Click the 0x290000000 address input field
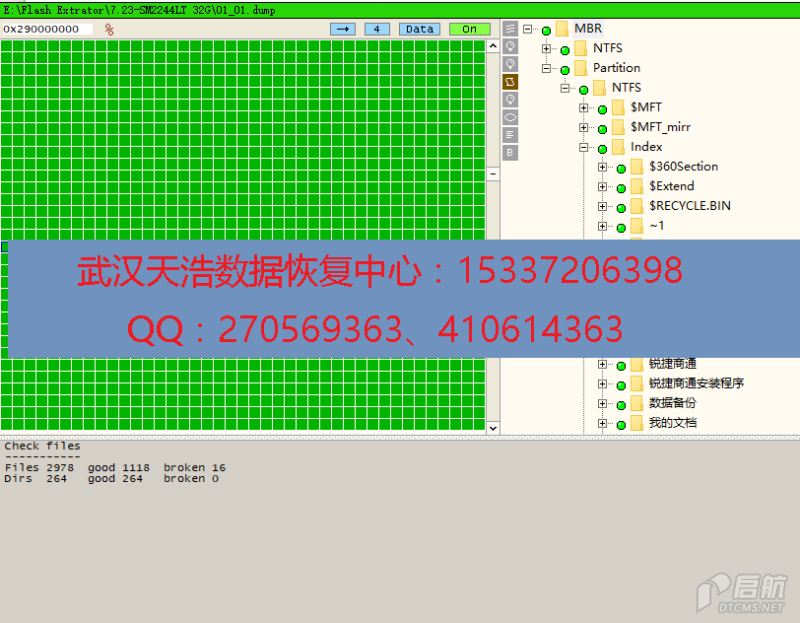 [x=47, y=29]
